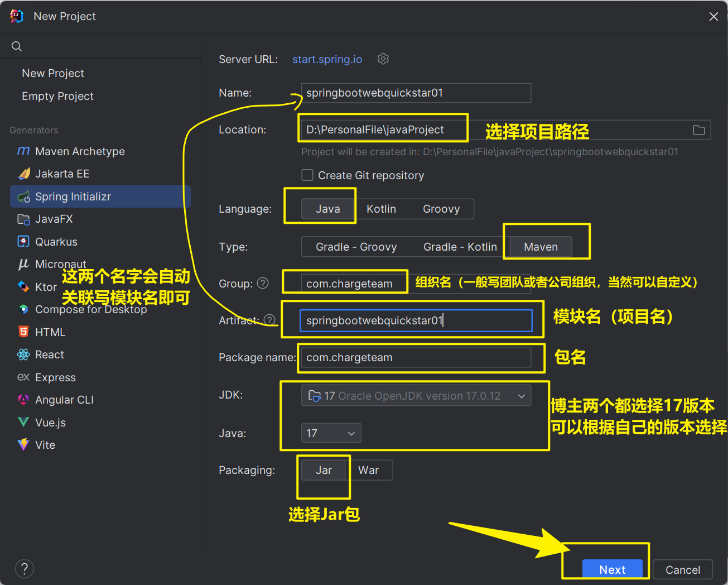Screen dimensions: 728x585
Task: Click Vue.js logo icon
Action: (x=23, y=422)
